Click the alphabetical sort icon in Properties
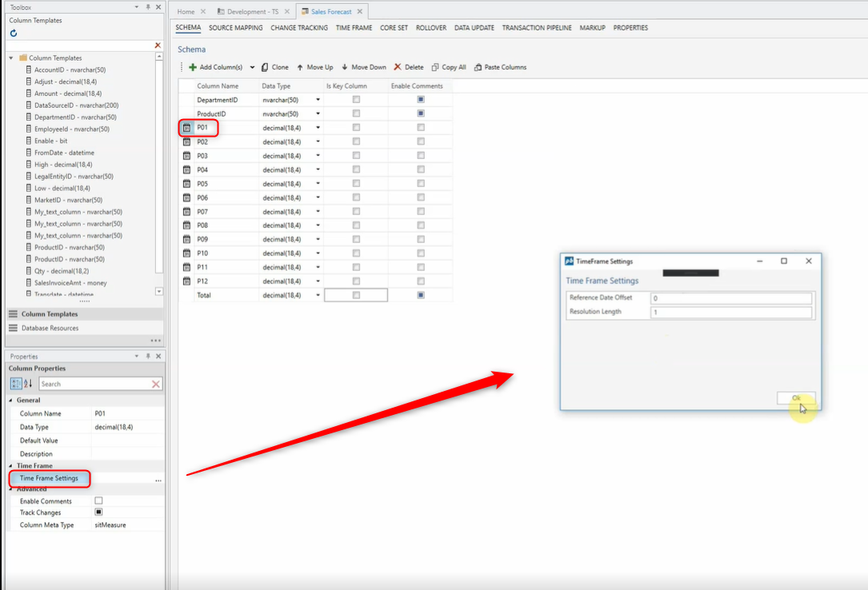The height and width of the screenshot is (590, 868). click(x=26, y=384)
